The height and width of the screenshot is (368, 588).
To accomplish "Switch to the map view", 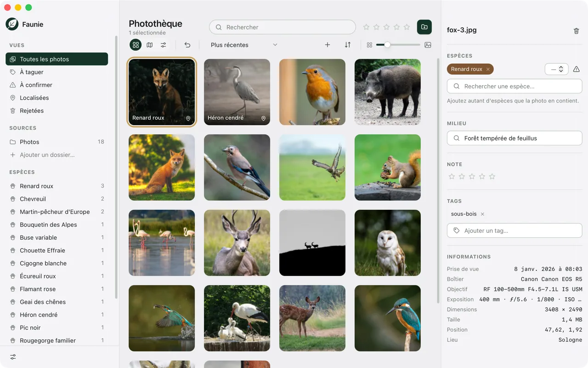I will (150, 45).
